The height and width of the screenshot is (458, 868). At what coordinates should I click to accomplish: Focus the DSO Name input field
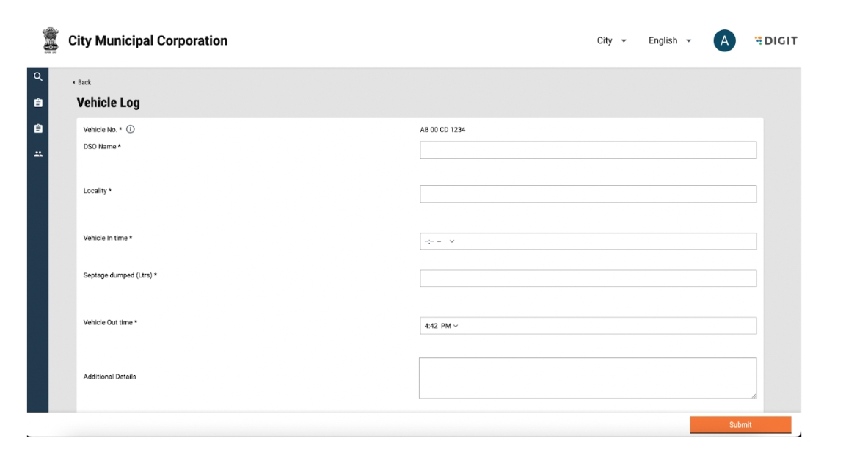(x=587, y=150)
